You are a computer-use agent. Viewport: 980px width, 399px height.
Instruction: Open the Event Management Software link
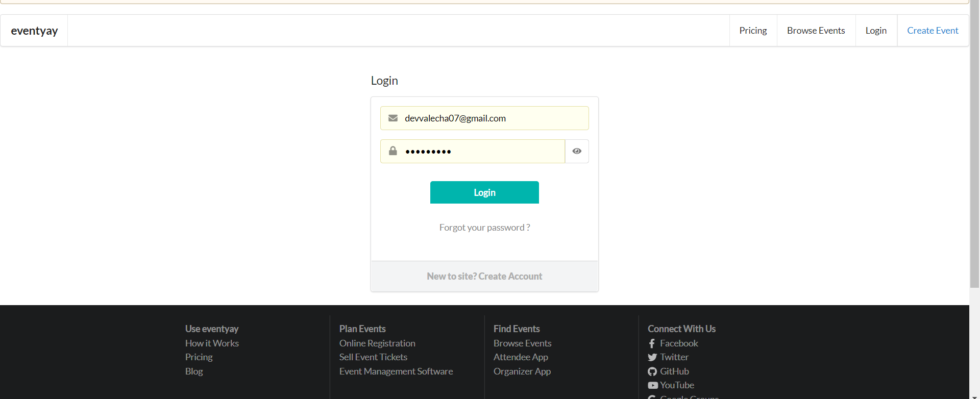tap(396, 371)
